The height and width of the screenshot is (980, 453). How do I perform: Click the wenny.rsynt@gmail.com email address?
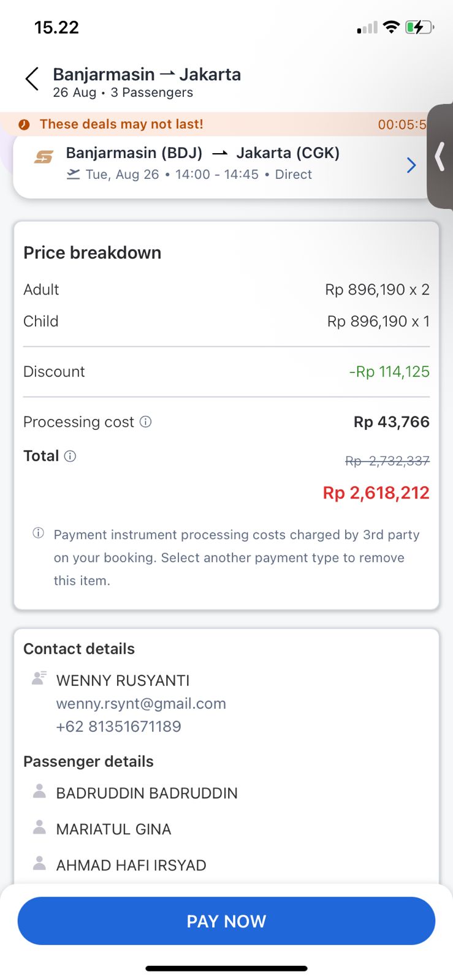141,704
